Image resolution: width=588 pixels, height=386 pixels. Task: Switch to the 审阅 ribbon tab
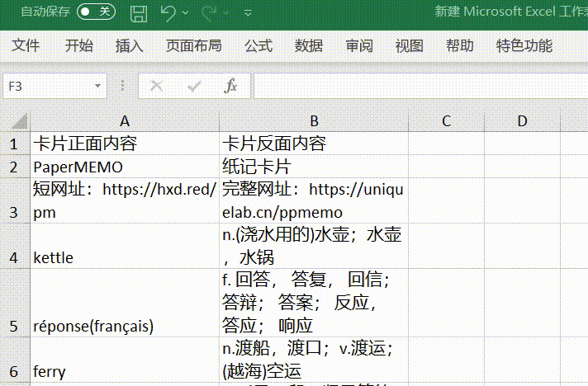pos(359,45)
